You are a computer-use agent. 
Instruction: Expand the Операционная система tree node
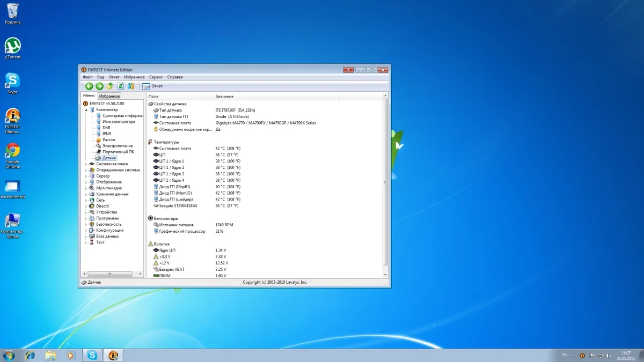[86, 170]
